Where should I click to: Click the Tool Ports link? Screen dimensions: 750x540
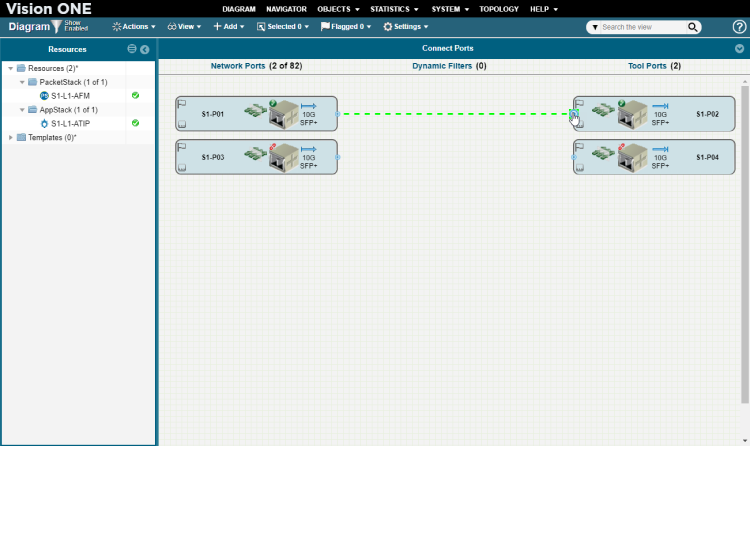click(x=647, y=66)
